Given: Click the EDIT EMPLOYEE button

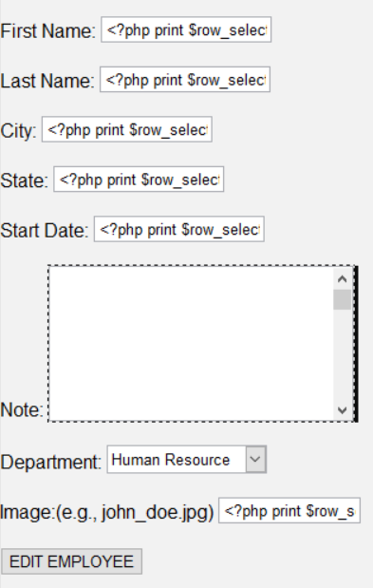Looking at the screenshot, I should click(71, 561).
